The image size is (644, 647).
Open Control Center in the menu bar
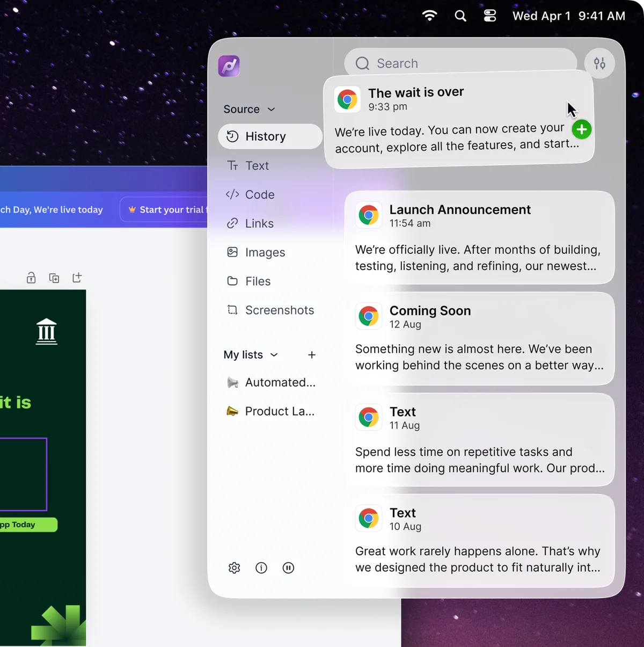point(490,16)
